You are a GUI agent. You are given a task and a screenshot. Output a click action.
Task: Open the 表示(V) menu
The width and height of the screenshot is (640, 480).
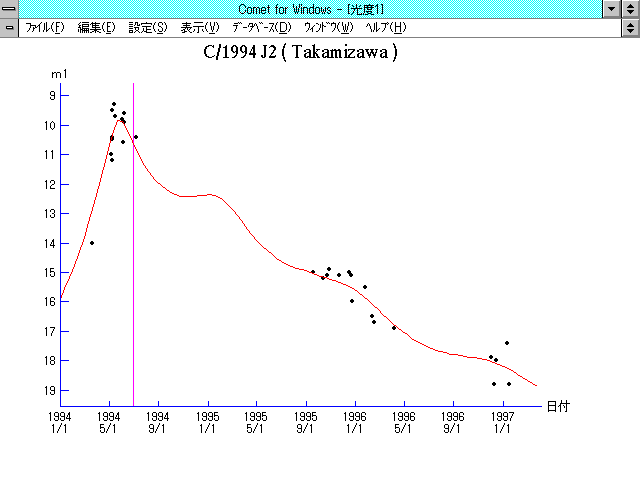pyautogui.click(x=199, y=27)
